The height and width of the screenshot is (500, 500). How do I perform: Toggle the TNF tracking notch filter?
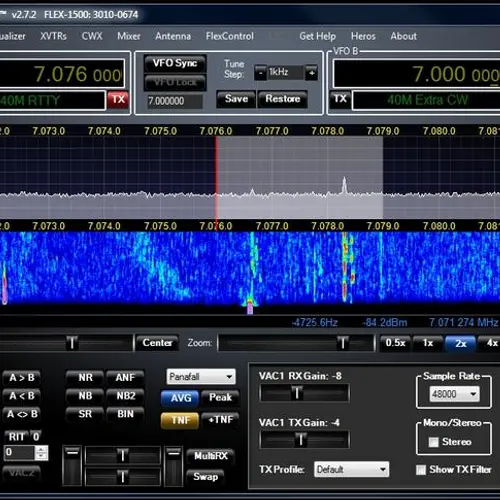pyautogui.click(x=180, y=420)
